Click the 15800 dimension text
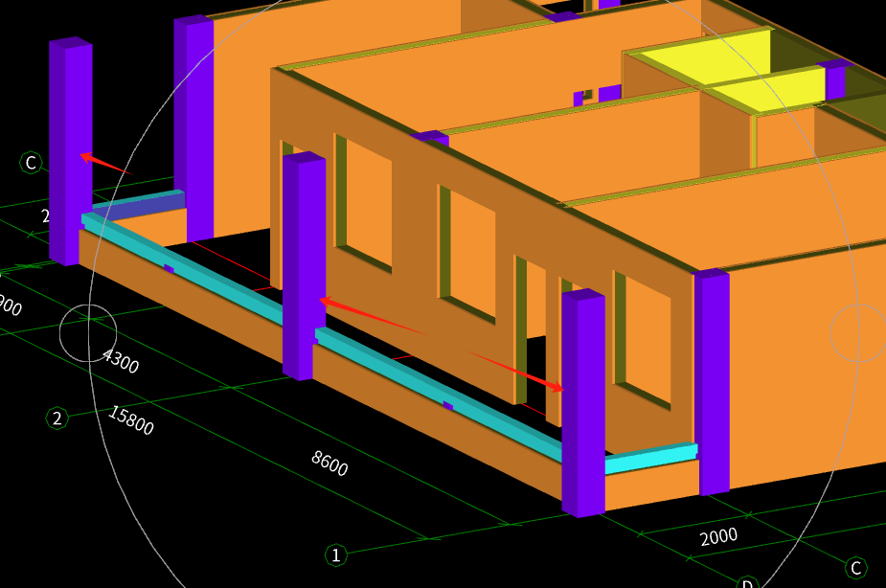This screenshot has width=886, height=588. pyautogui.click(x=130, y=420)
